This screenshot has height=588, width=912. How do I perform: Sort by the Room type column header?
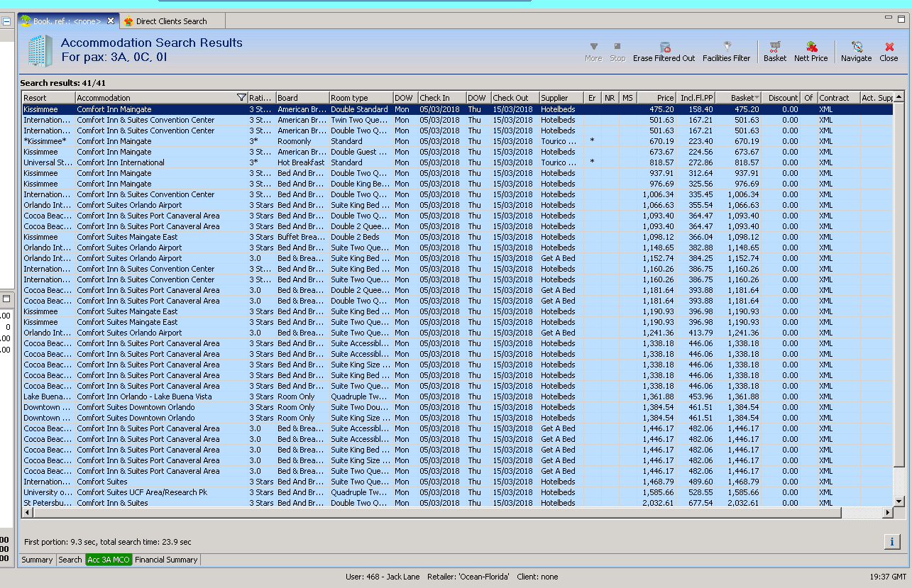[361, 98]
